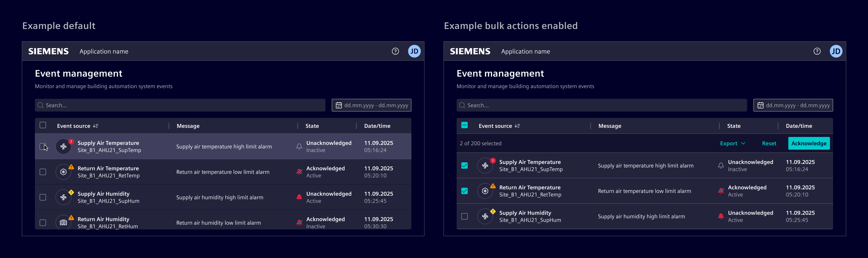The image size is (868, 258).
Task: Click Return Air Temperature source icon, default example
Action: (x=63, y=172)
